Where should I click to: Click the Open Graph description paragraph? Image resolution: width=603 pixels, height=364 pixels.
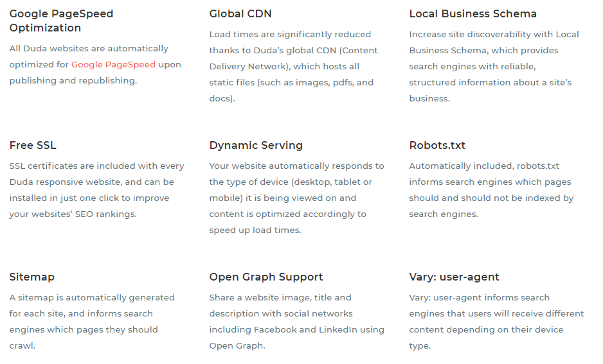(x=297, y=322)
